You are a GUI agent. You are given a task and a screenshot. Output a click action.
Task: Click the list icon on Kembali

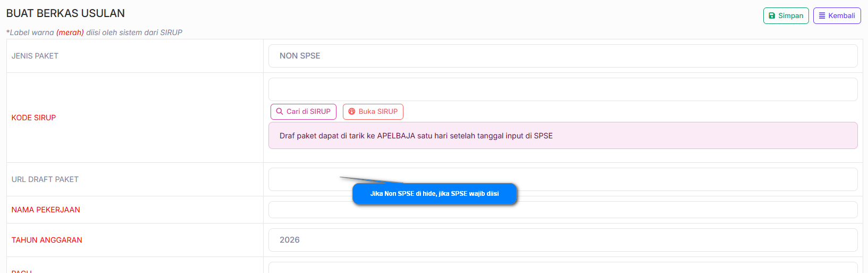tap(822, 16)
